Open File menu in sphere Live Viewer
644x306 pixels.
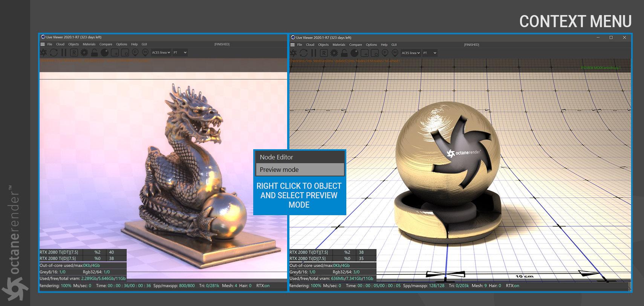click(300, 45)
